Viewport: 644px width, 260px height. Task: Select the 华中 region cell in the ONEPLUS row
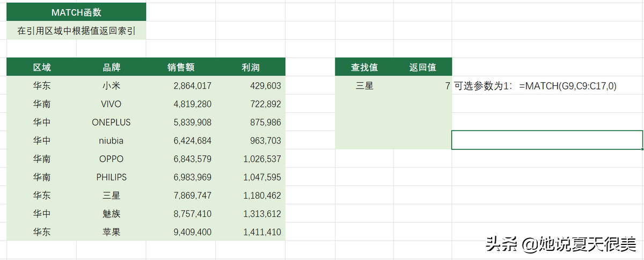click(x=42, y=122)
